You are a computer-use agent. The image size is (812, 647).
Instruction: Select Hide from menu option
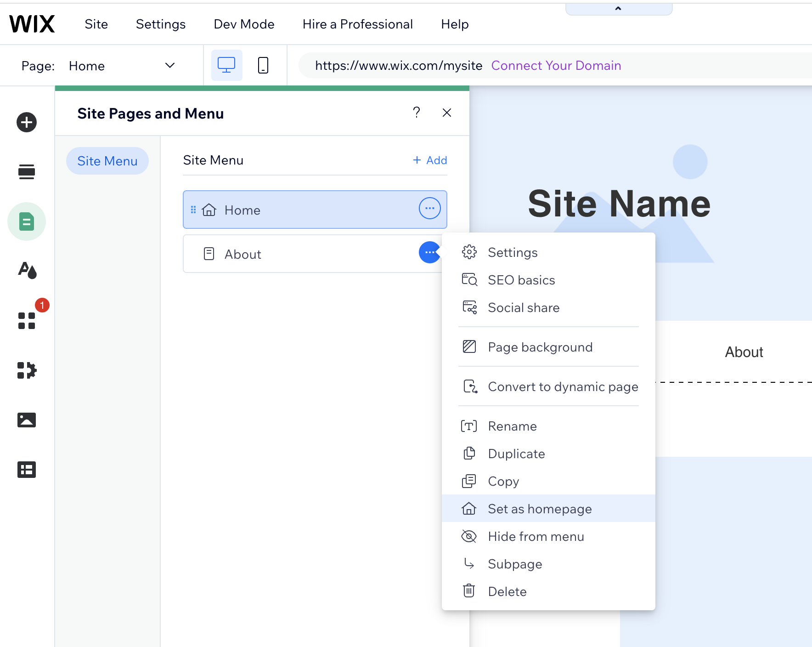click(536, 536)
